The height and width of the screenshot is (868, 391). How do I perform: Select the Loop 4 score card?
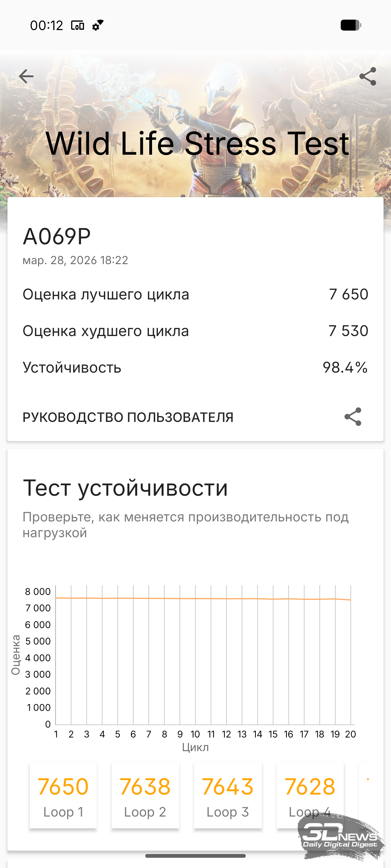pyautogui.click(x=310, y=795)
